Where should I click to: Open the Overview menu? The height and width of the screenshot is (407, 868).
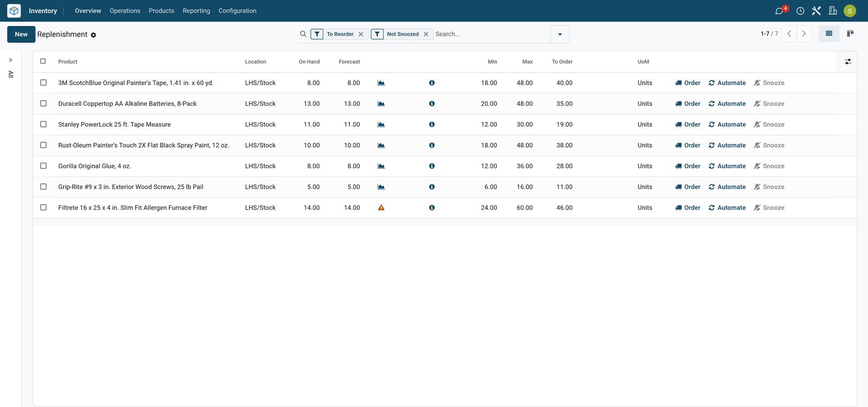pos(88,11)
